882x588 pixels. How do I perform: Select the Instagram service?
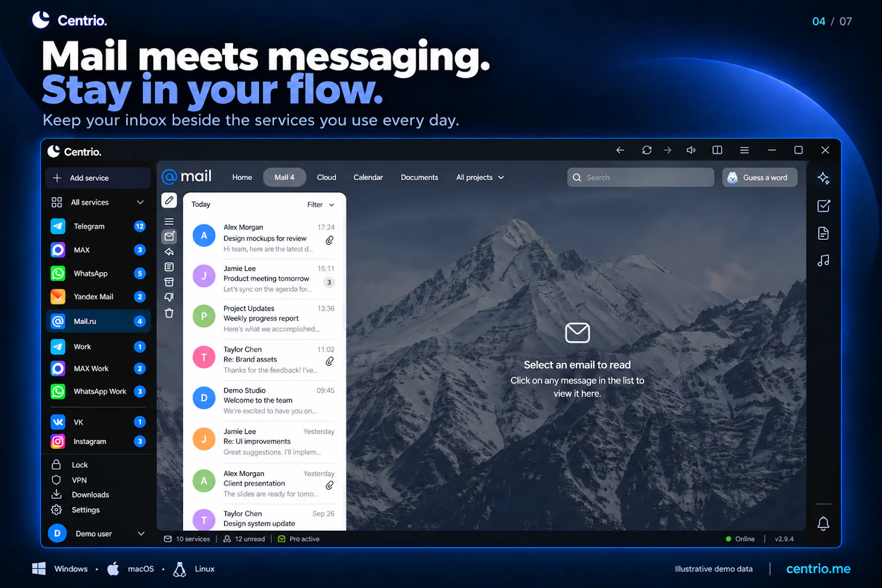coord(98,441)
